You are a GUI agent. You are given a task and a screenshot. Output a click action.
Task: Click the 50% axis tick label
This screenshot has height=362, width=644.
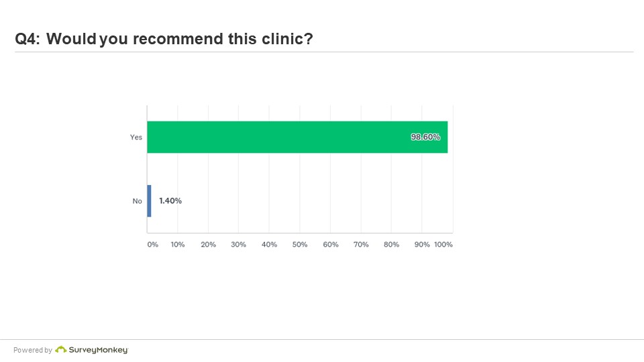pos(300,245)
